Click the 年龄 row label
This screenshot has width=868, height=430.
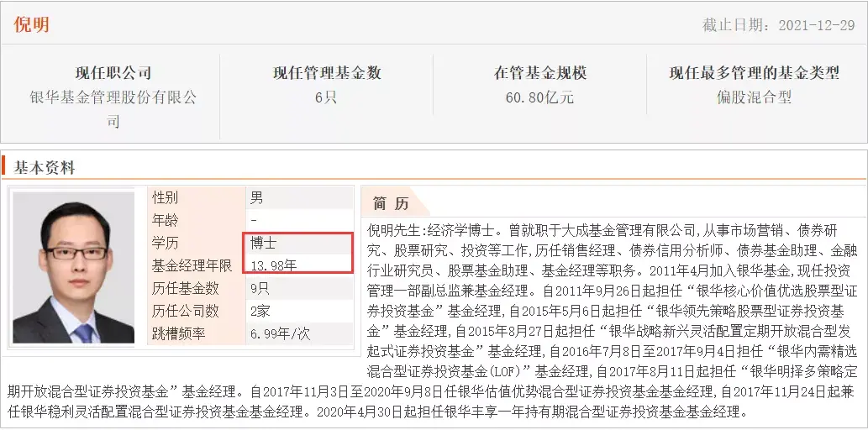point(165,220)
